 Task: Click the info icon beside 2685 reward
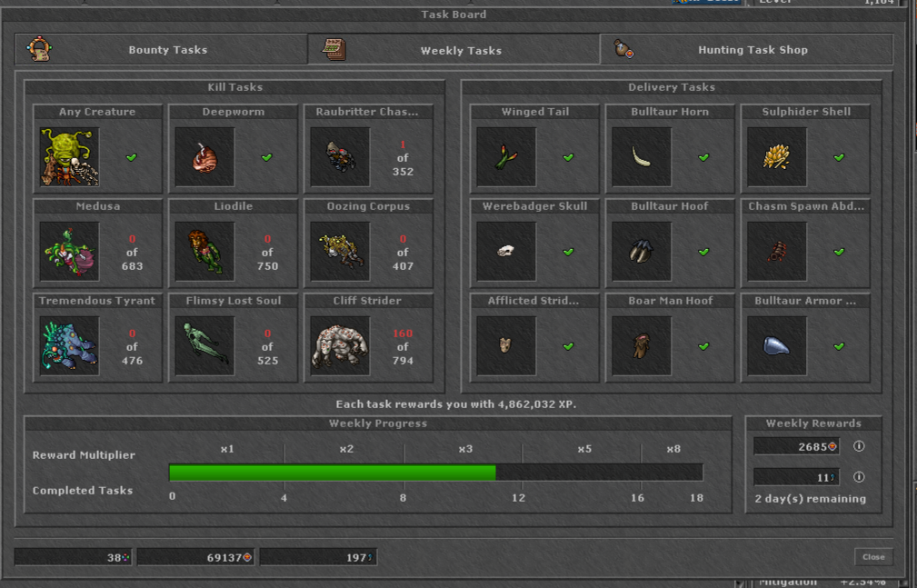pyautogui.click(x=859, y=446)
